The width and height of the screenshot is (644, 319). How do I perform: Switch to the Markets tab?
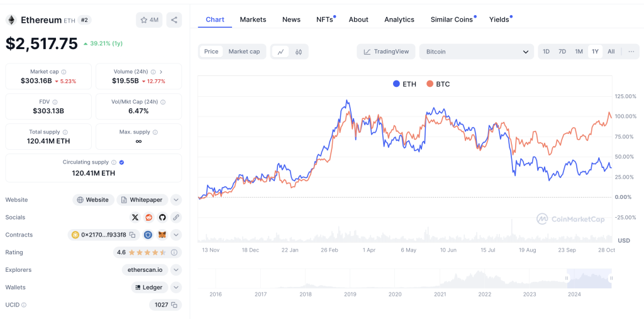tap(253, 20)
